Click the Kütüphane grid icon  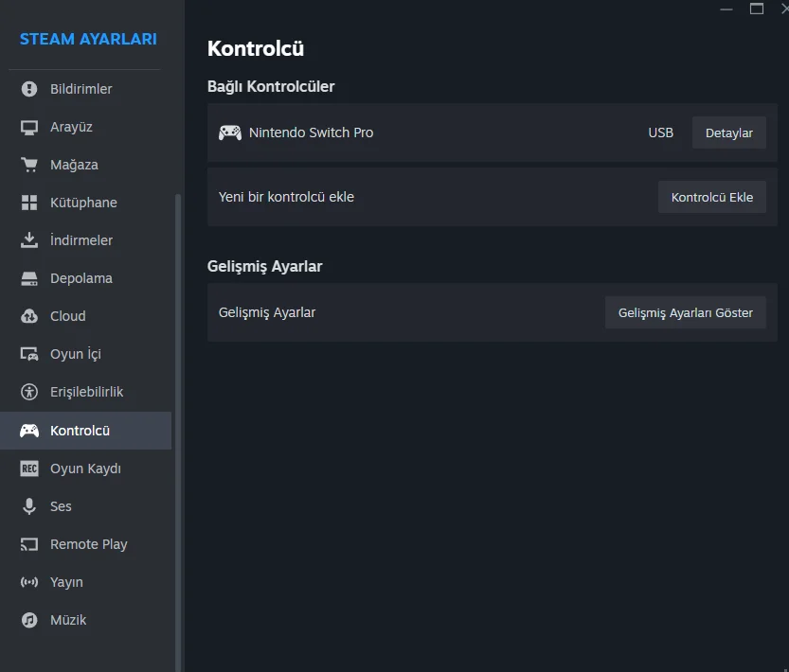click(x=29, y=203)
